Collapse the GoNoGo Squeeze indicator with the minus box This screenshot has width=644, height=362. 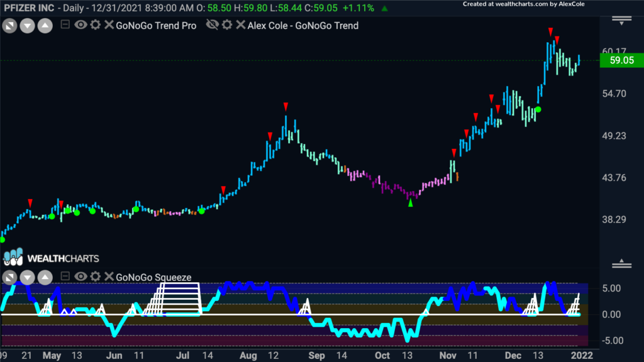[65, 277]
